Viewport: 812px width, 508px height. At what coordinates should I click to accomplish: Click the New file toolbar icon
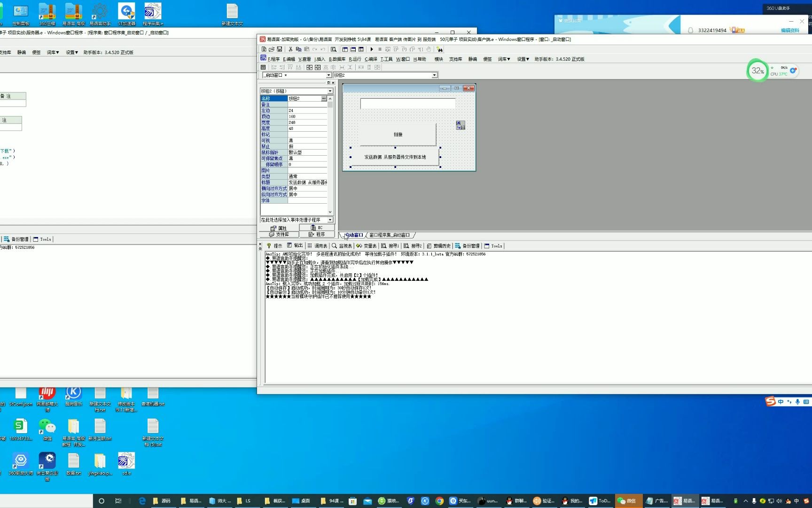point(264,49)
